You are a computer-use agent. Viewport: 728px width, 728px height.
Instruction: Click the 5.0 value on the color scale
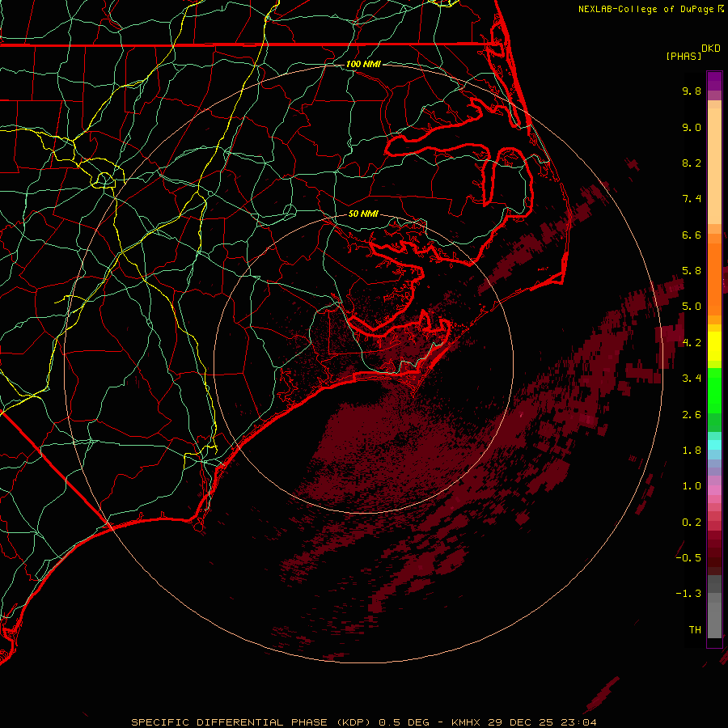pos(692,307)
